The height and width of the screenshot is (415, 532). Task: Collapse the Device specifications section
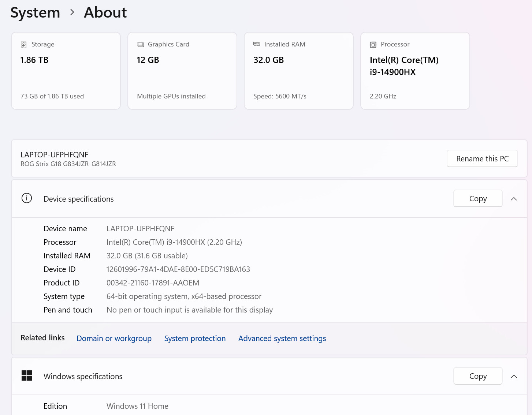coord(514,199)
